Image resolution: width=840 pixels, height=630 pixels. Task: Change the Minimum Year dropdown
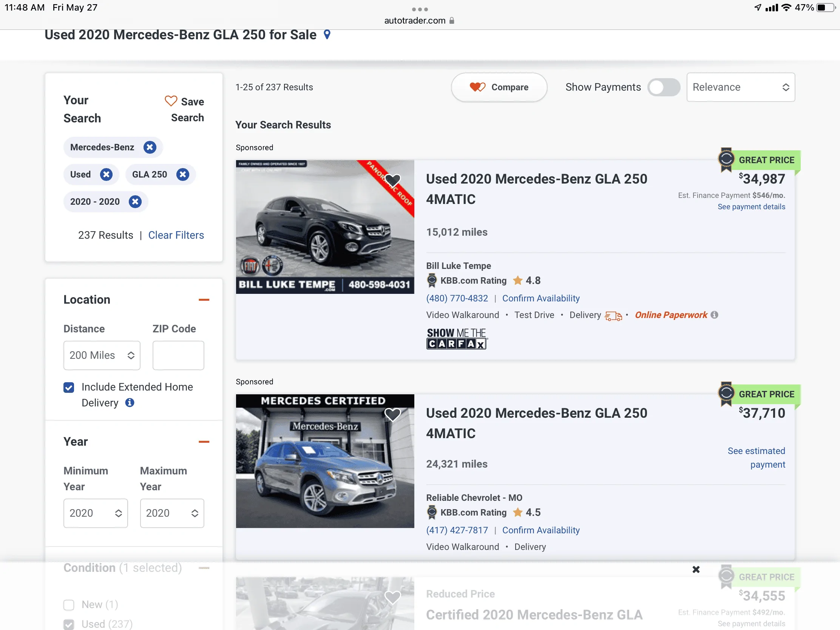coord(96,513)
